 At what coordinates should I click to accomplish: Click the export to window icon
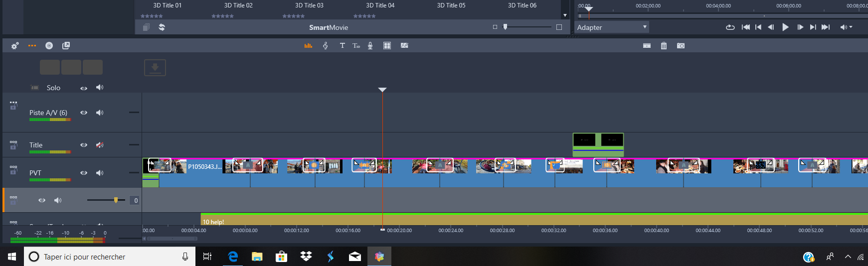(66, 45)
